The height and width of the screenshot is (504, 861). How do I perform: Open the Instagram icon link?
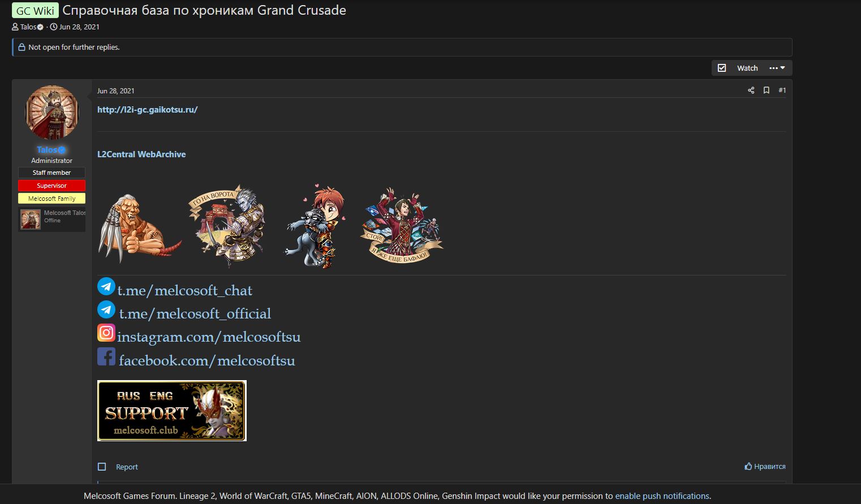106,333
